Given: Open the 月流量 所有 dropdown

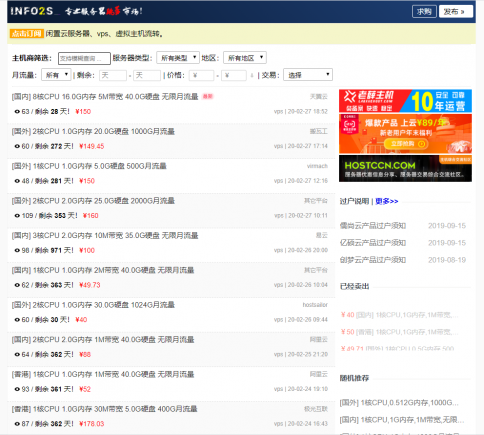Looking at the screenshot, I should tap(56, 75).
